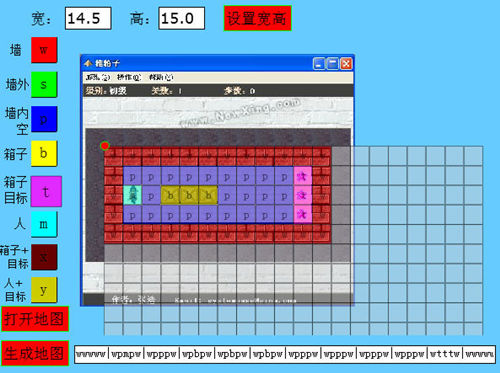Open a map with 打开地图
Viewport: 500px width, 373px height.
[35, 319]
